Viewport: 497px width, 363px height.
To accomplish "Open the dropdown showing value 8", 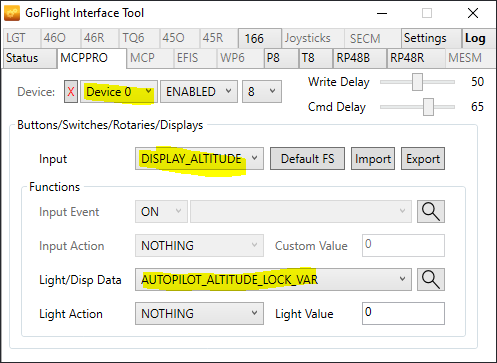I will coord(262,91).
